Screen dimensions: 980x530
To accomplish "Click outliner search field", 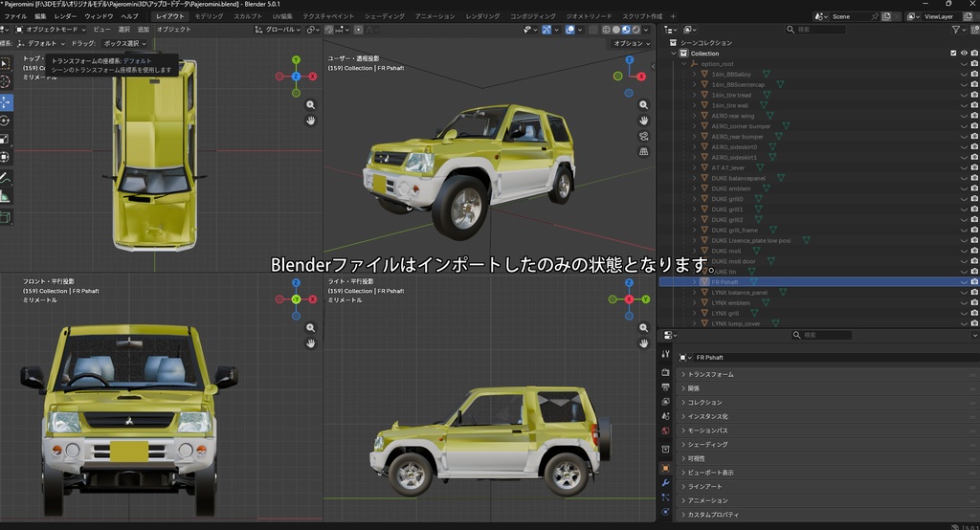I will tap(815, 30).
